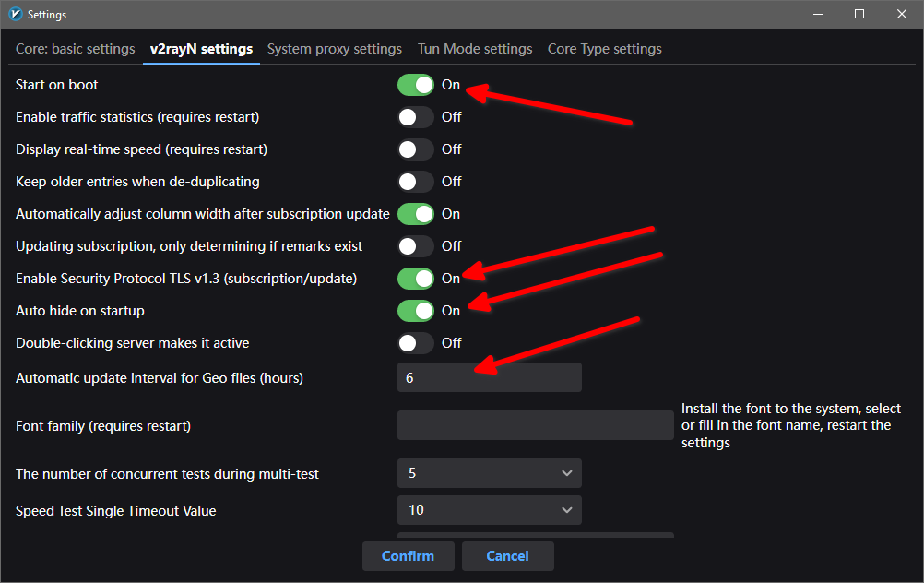Open concurrent tests during multi-test dropdown
The height and width of the screenshot is (583, 924).
[x=489, y=473]
